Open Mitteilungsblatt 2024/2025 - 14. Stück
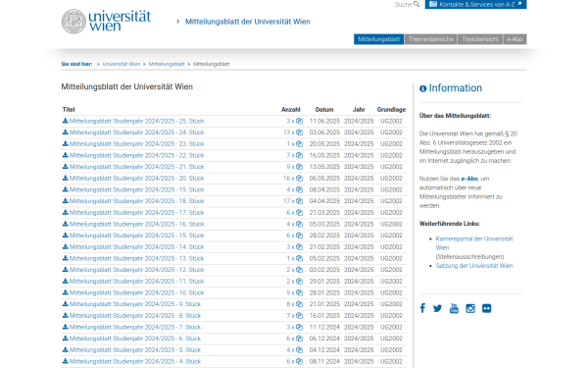The width and height of the screenshot is (588, 368). pyautogui.click(x=136, y=246)
